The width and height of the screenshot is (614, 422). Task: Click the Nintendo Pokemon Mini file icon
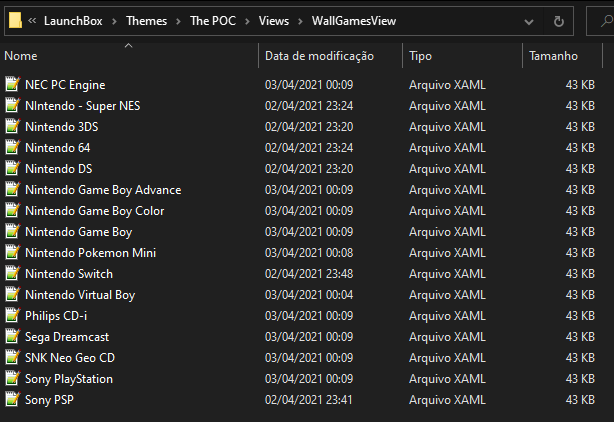tap(13, 253)
